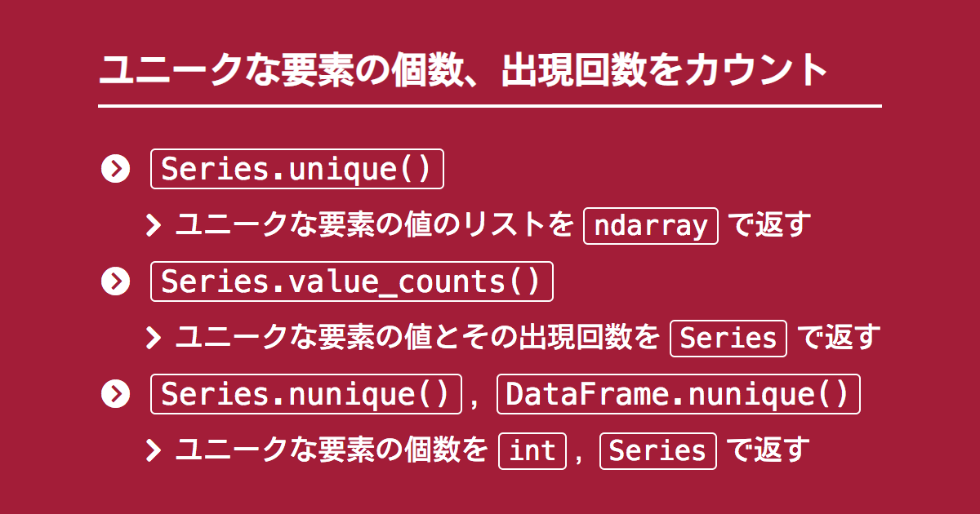
Task: Select the Series.value_counts() code box
Action: pos(352,282)
